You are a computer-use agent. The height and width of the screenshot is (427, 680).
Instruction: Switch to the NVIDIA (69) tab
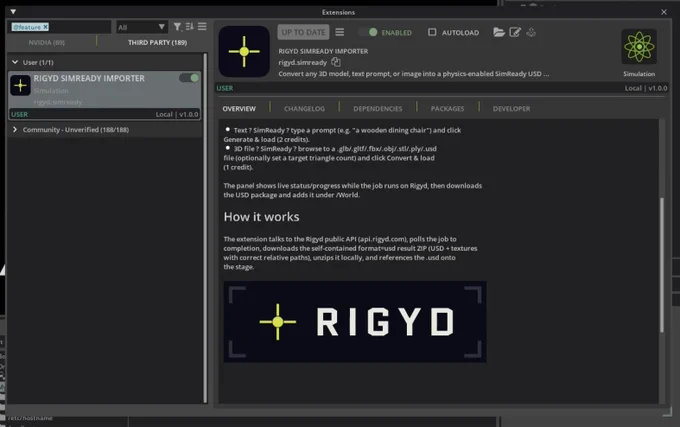tap(46, 42)
